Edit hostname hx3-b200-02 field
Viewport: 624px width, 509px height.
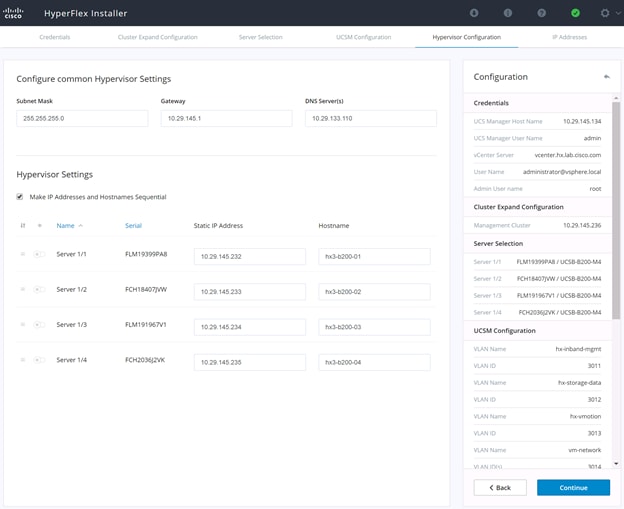pyautogui.click(x=374, y=292)
